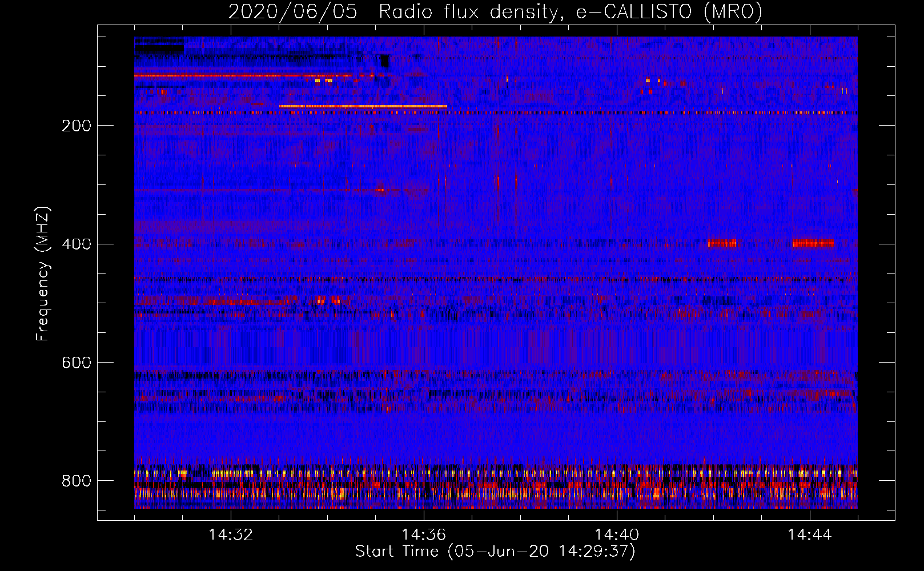
Task: Select the 600 frequency tick label
Action: tap(77, 363)
